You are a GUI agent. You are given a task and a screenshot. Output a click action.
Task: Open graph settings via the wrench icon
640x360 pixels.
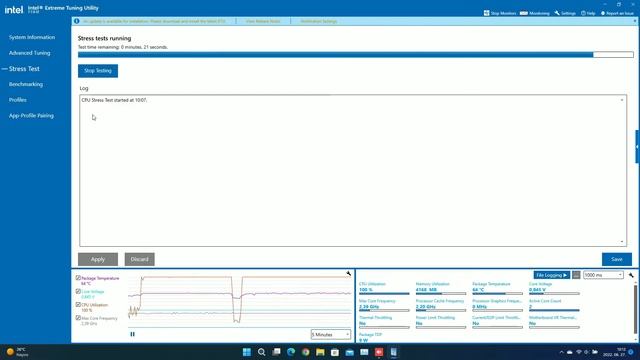point(349,273)
